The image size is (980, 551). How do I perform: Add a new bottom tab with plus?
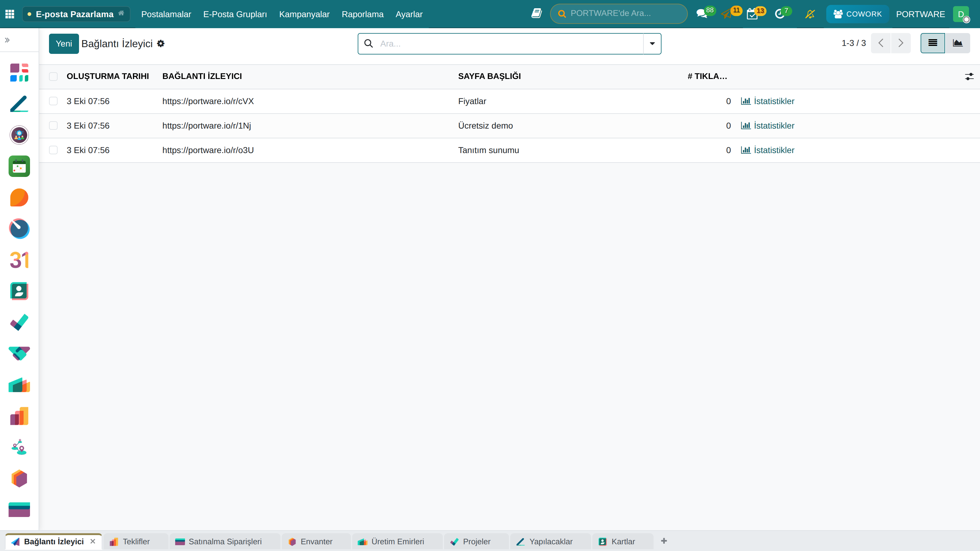(x=664, y=541)
